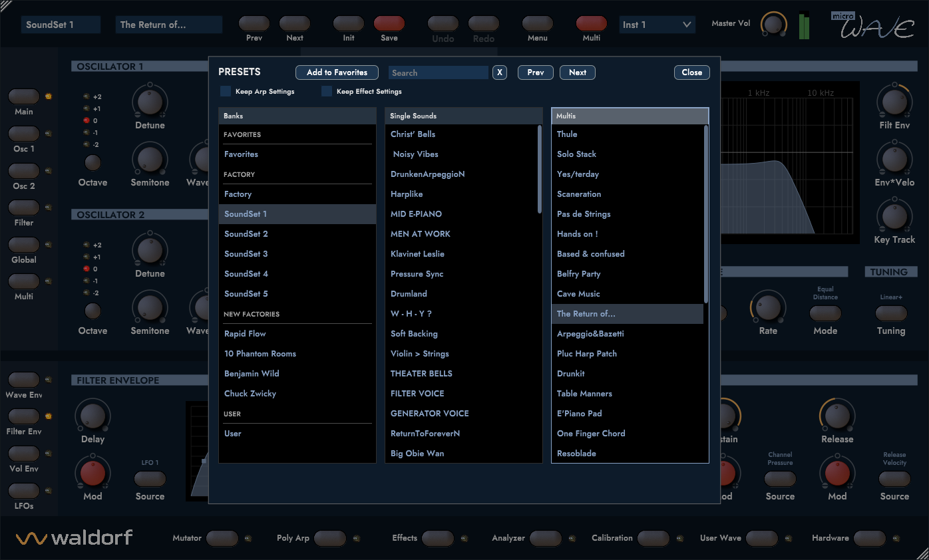Click the Prev preset button in top toolbar
The height and width of the screenshot is (560, 929).
(x=254, y=24)
